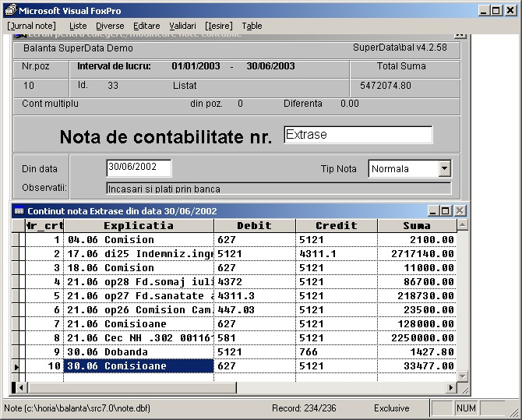Viewport: 522px width, 420px height.
Task: Click credit cell '766' in row 9
Action: 337,351
